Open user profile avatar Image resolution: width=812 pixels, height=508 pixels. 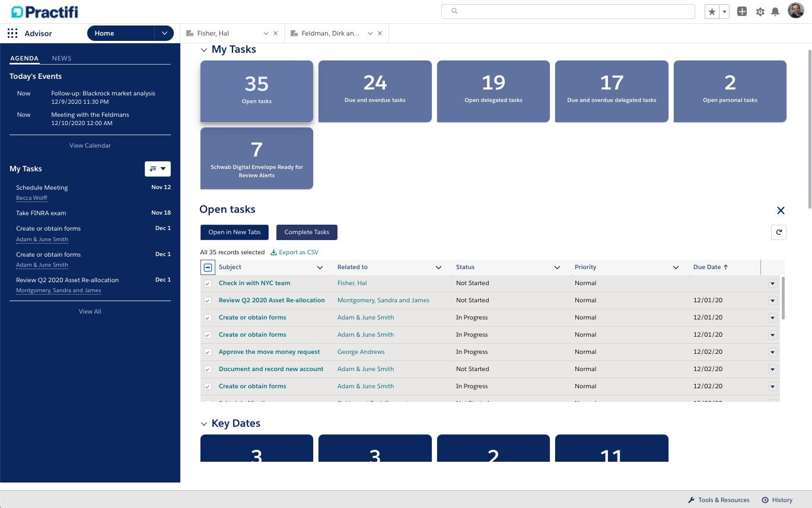(x=795, y=11)
